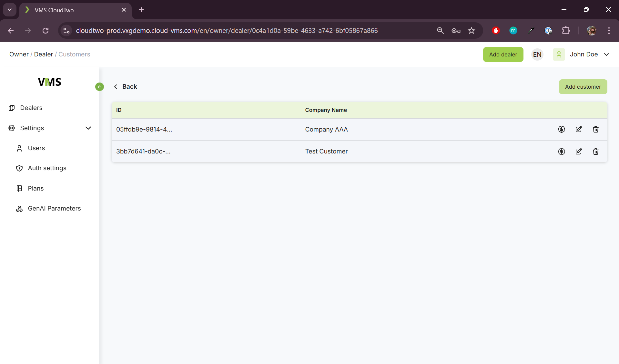Click the Add customer button
Viewport: 619px width, 364px height.
583,87
